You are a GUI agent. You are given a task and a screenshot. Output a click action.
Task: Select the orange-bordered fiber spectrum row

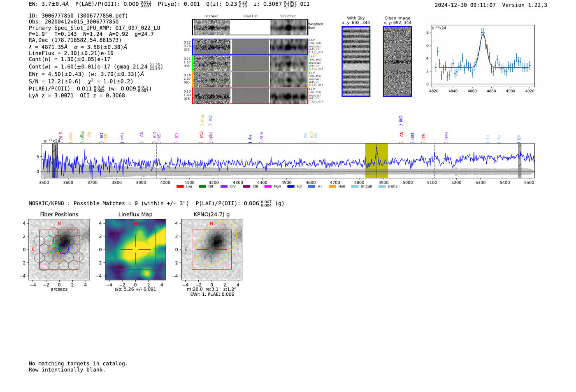(250, 79)
